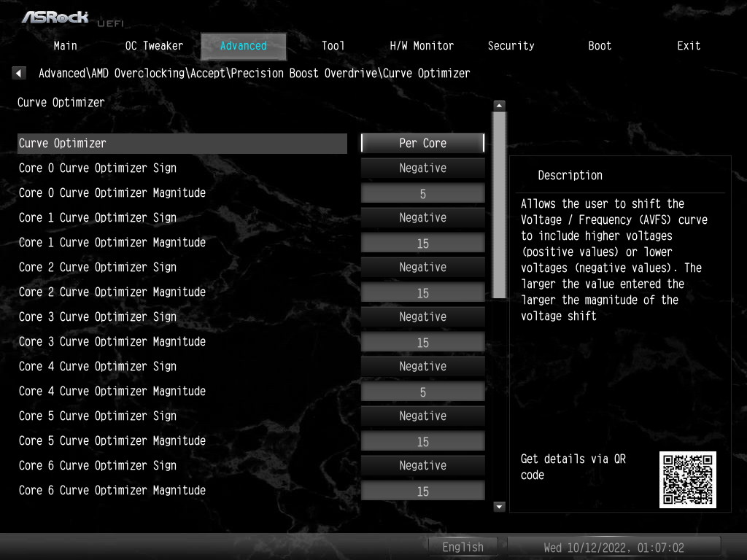Click the Curve Optimizer page title
Screen dimensions: 747x560
61,102
